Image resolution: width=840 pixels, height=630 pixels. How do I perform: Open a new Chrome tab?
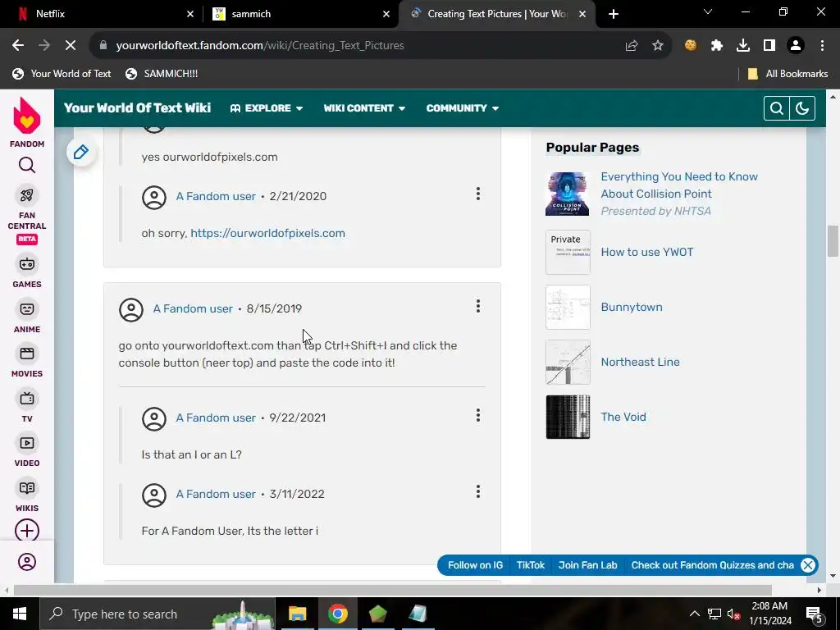614,14
